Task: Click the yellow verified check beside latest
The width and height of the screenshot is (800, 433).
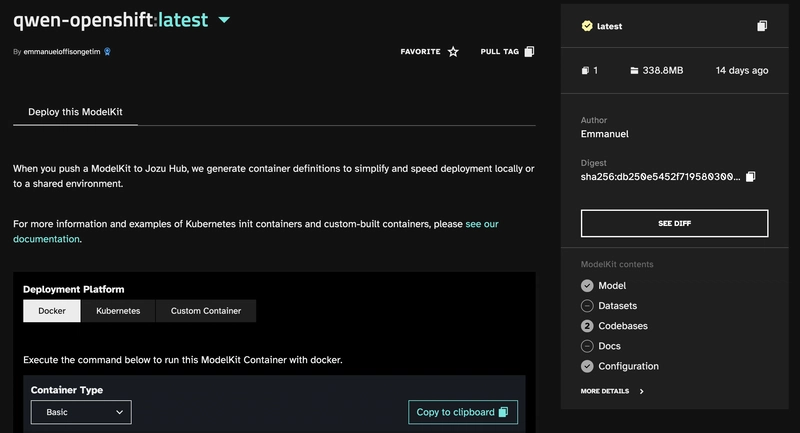Action: 587,26
